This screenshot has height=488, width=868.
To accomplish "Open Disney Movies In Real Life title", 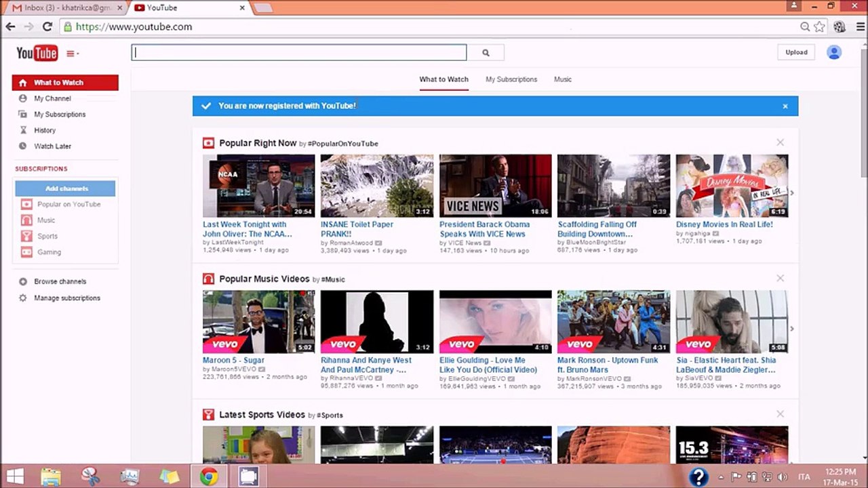I will (x=724, y=224).
